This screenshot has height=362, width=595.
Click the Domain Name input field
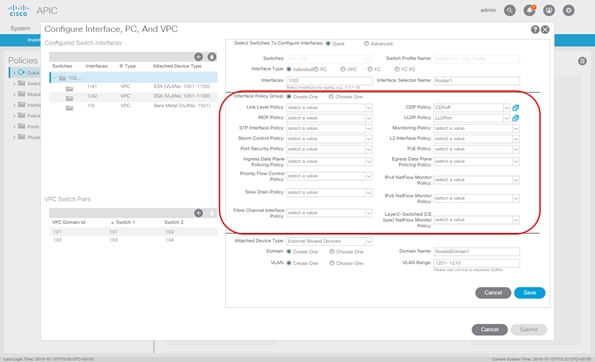tap(476, 252)
